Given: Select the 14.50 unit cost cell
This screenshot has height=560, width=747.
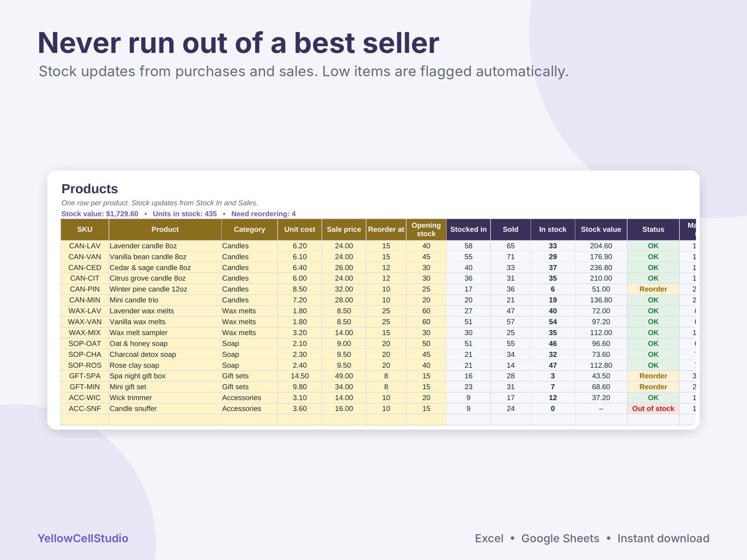Looking at the screenshot, I should [x=300, y=376].
